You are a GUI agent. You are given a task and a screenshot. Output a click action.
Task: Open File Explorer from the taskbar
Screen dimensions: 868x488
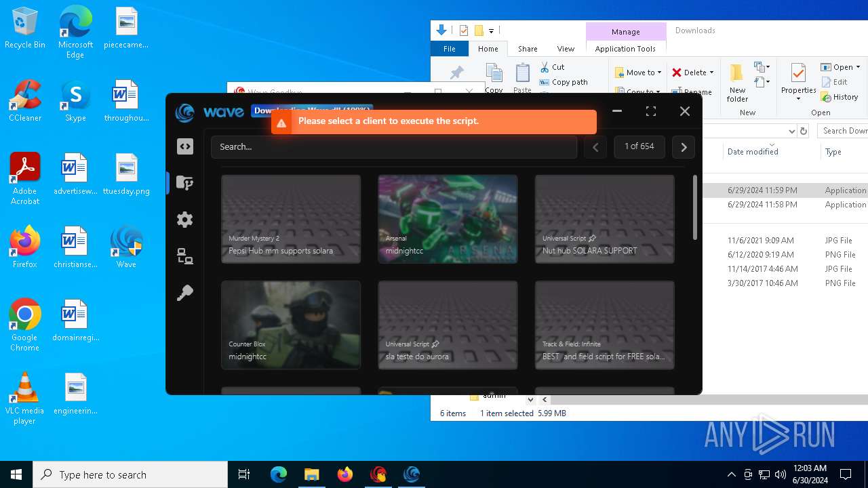[312, 474]
